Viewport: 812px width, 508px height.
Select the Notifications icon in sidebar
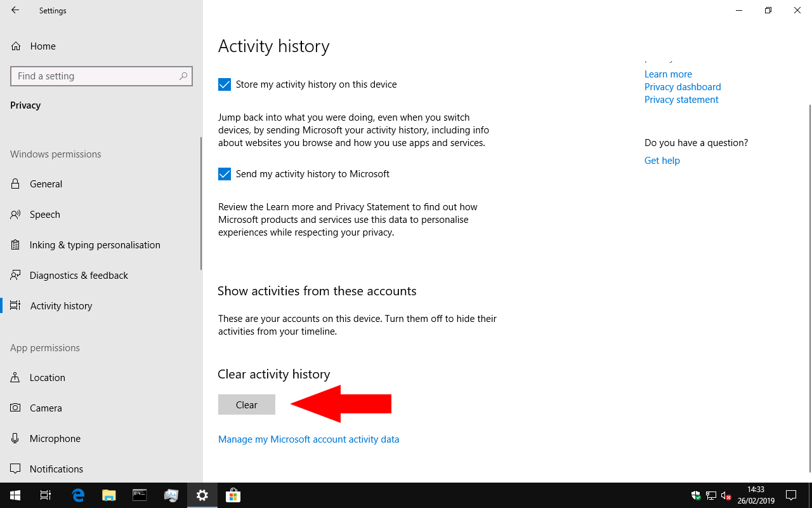coord(15,469)
